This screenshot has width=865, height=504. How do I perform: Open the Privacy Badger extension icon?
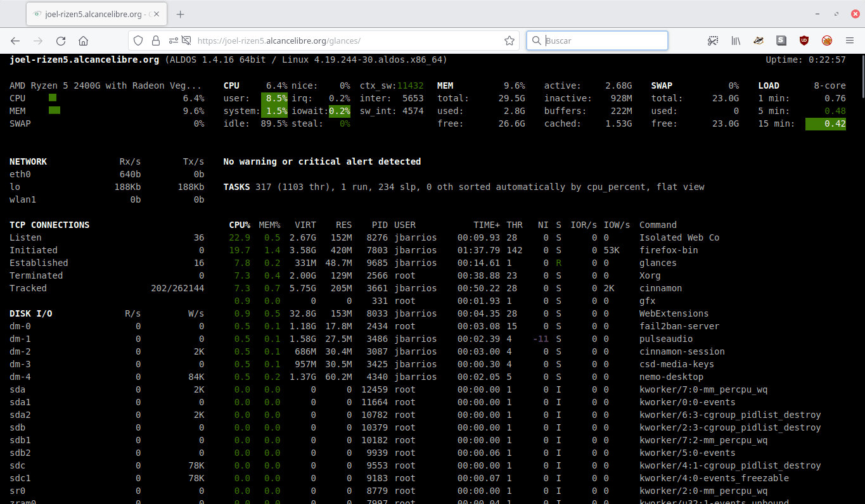(759, 41)
